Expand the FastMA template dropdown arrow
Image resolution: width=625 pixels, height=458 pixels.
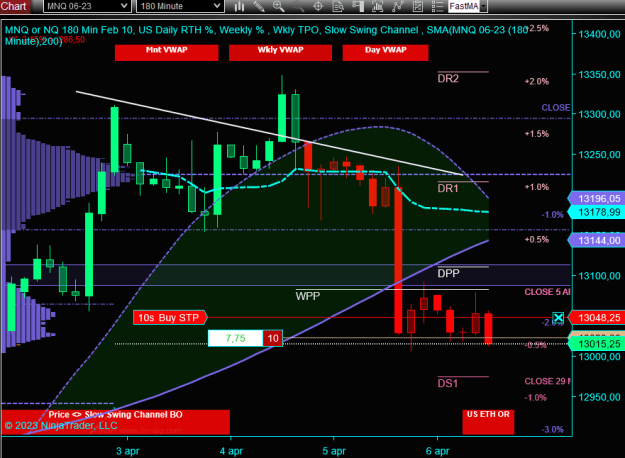pyautogui.click(x=483, y=6)
